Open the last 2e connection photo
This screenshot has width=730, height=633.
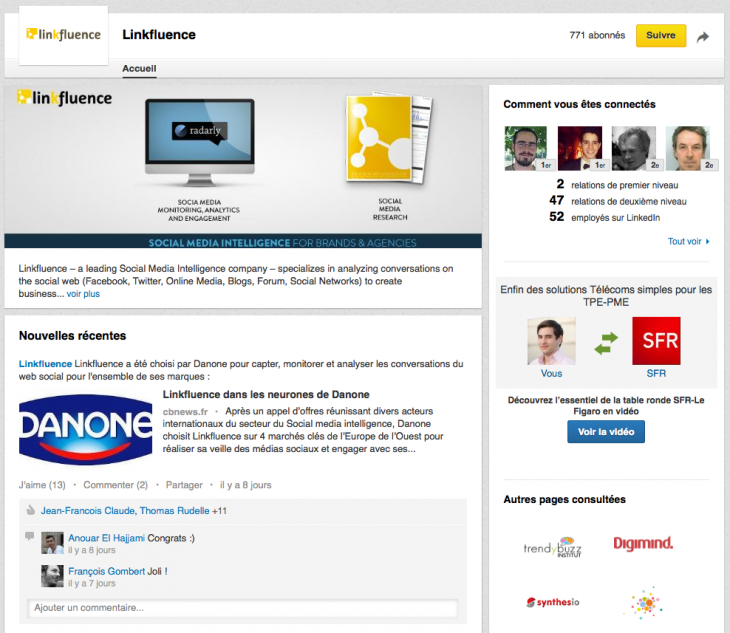pos(688,148)
